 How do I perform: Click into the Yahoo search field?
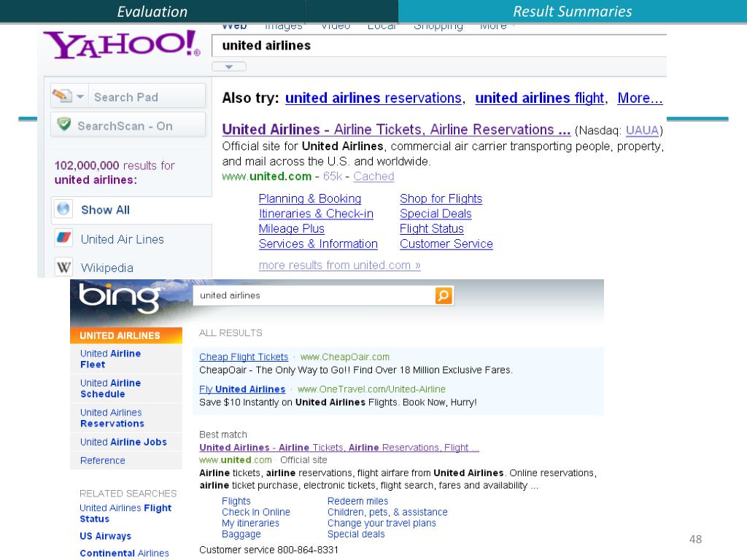[x=438, y=45]
